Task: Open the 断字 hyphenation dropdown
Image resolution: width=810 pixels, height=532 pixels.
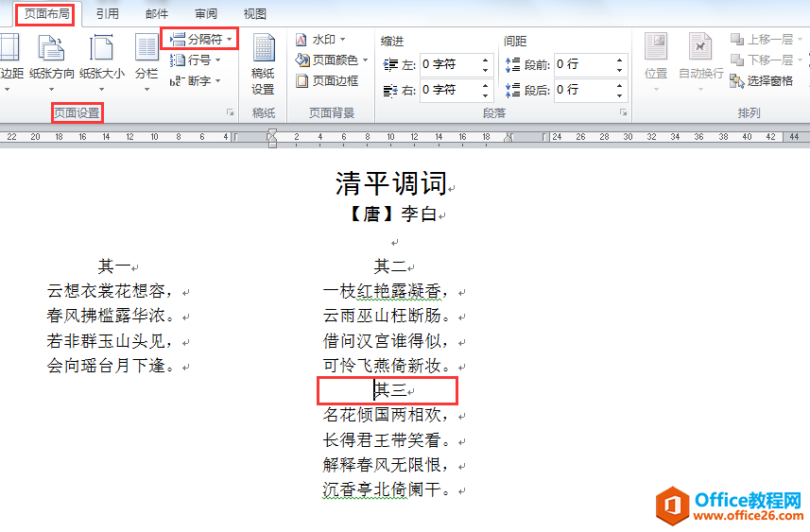Action: click(x=196, y=81)
